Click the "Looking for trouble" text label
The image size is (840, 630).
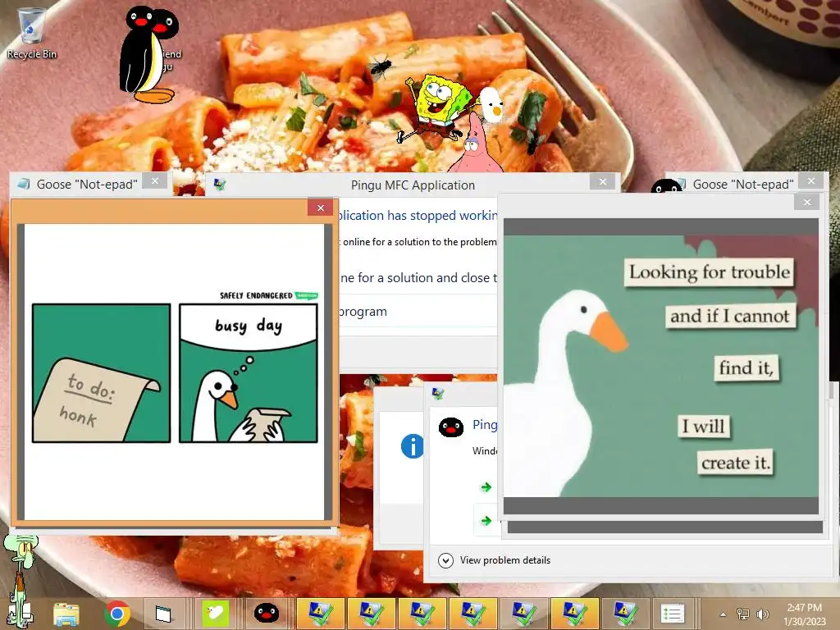(x=710, y=272)
